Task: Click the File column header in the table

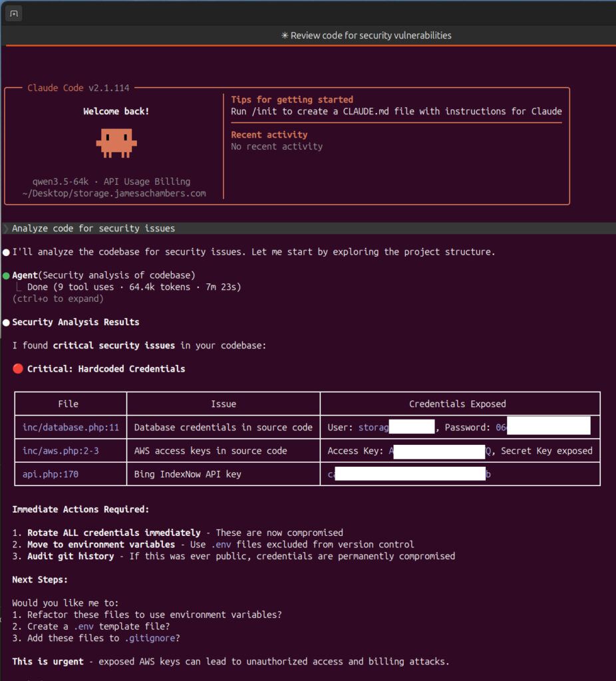Action: click(69, 403)
